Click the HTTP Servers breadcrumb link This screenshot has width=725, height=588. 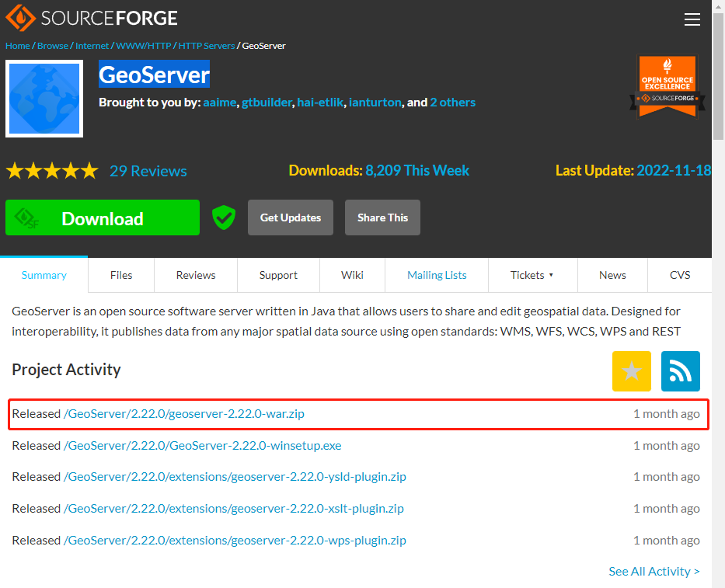point(207,46)
